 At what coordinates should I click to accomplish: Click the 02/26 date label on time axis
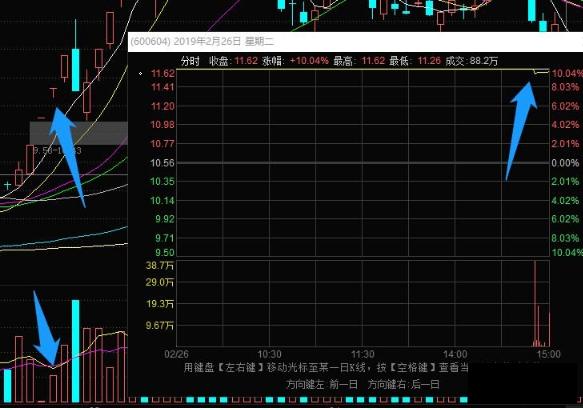(x=177, y=354)
